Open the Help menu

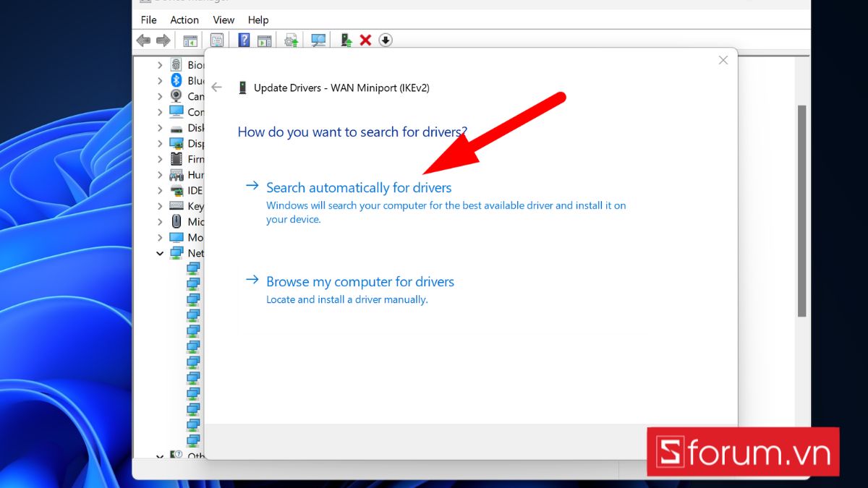pos(258,20)
